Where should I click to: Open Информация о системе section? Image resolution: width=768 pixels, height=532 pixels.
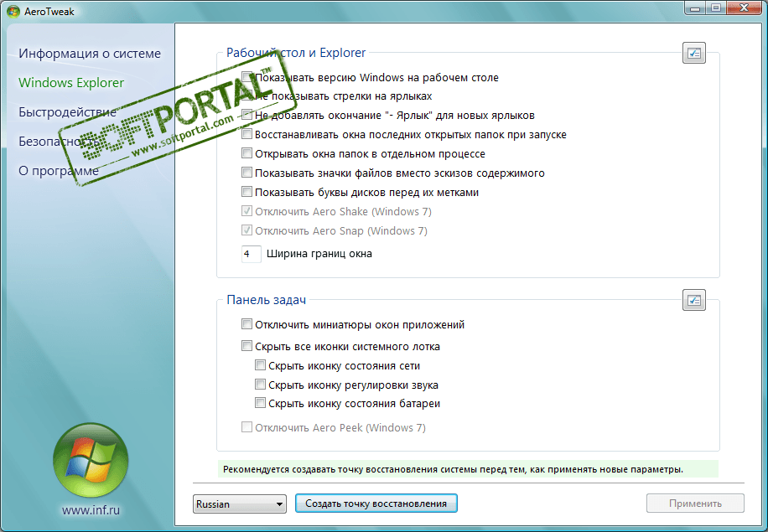[90, 54]
